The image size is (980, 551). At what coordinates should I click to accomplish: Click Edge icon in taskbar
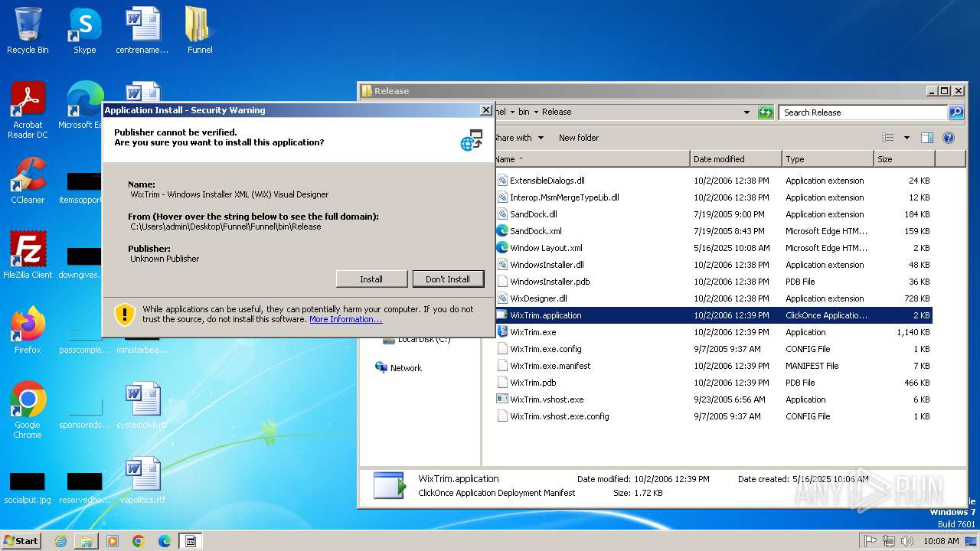pos(165,541)
